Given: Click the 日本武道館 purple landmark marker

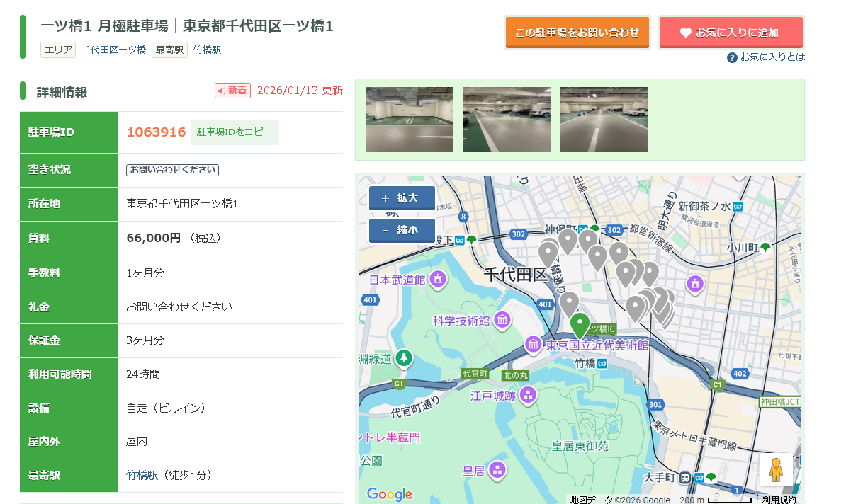Looking at the screenshot, I should point(438,279).
